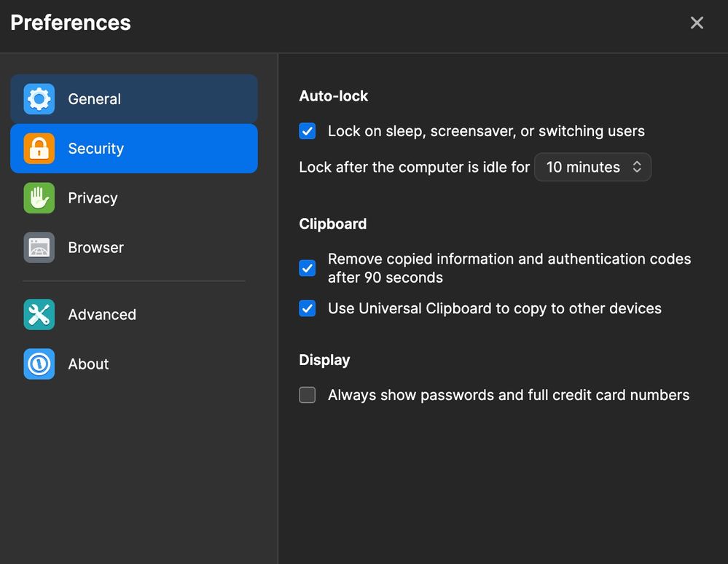
Task: Switch to the General tab label
Action: 95,99
